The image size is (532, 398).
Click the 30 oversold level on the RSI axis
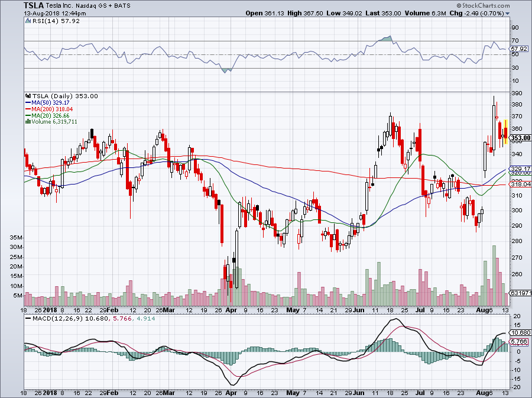515,67
